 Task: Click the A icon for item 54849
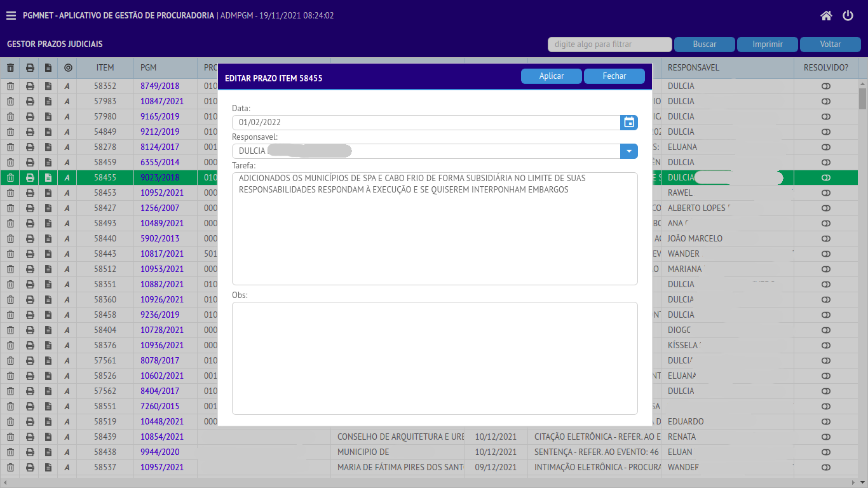point(67,132)
